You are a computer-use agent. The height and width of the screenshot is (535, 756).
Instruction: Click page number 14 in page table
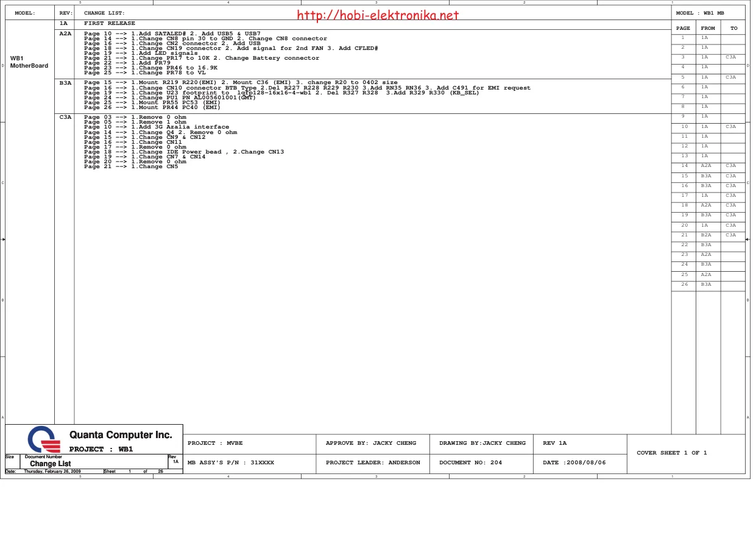[684, 166]
